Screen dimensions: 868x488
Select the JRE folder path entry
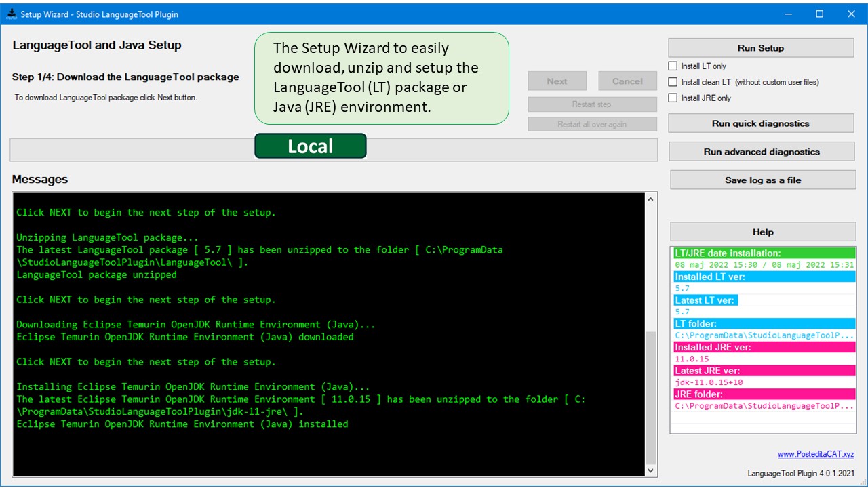tap(764, 406)
